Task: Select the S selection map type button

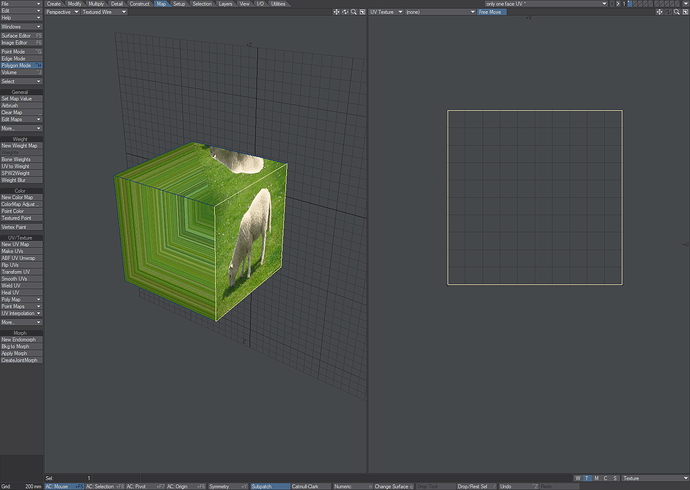Action: tap(615, 478)
